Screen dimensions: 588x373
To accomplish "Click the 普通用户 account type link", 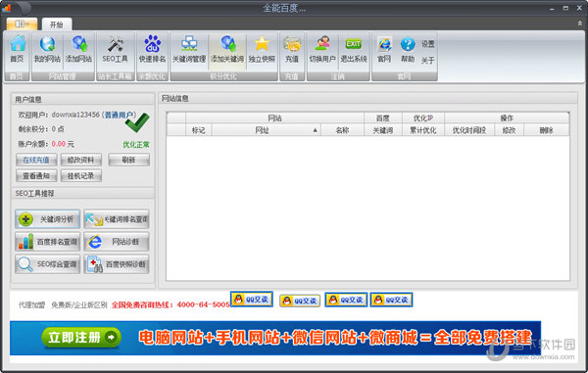I will [119, 115].
